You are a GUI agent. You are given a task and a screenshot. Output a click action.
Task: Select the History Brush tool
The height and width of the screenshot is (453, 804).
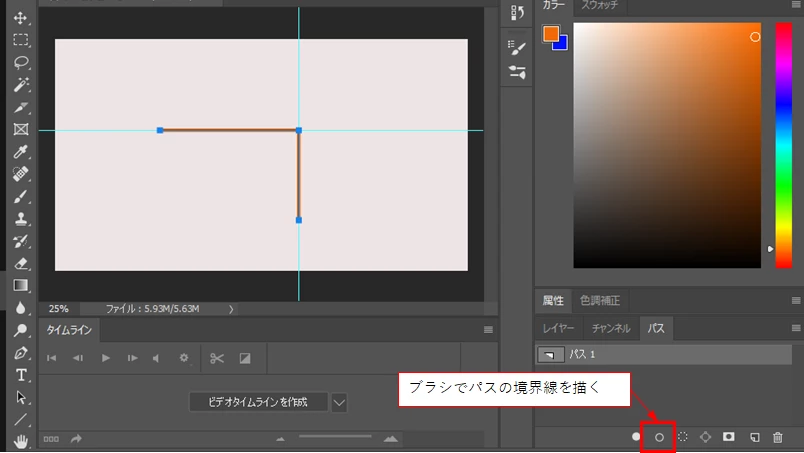click(21, 241)
